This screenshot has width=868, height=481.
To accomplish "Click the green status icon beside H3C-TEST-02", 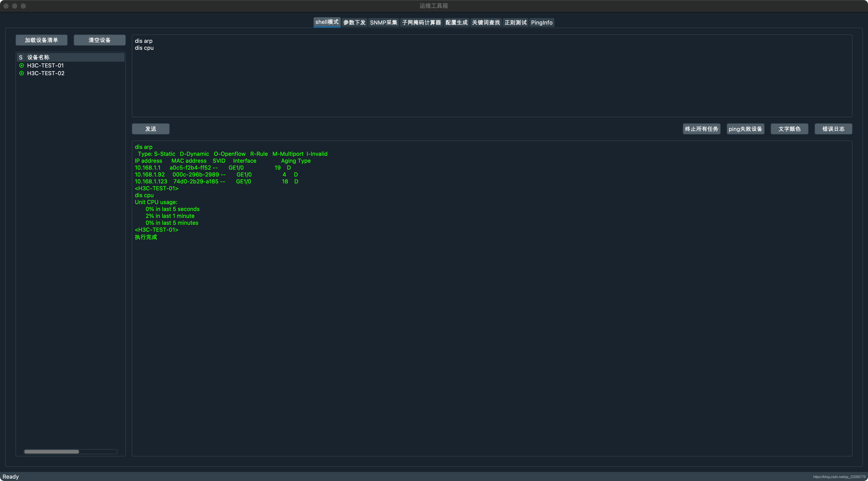I will click(x=22, y=73).
